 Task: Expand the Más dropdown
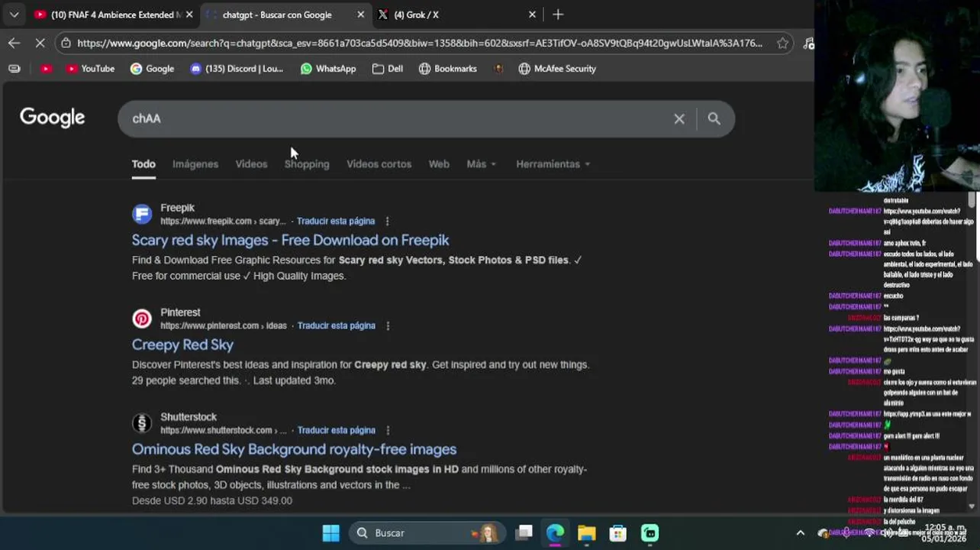(482, 164)
